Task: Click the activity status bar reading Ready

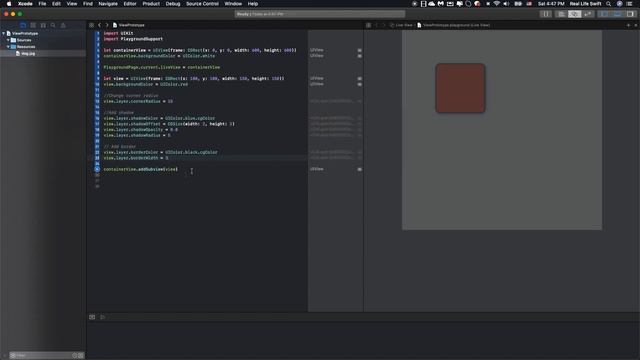Action: pyautogui.click(x=320, y=14)
